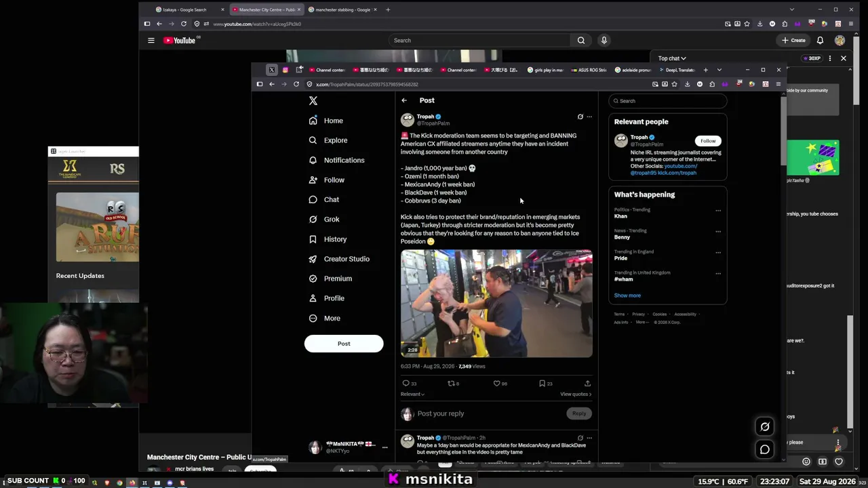Expand the Top chat dropdown
This screenshot has width=868, height=488.
click(x=672, y=58)
